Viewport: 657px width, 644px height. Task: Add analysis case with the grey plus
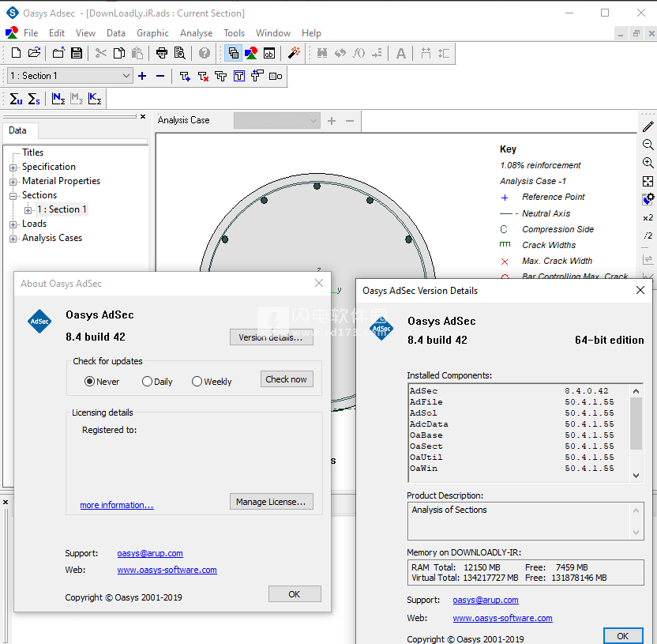point(332,121)
